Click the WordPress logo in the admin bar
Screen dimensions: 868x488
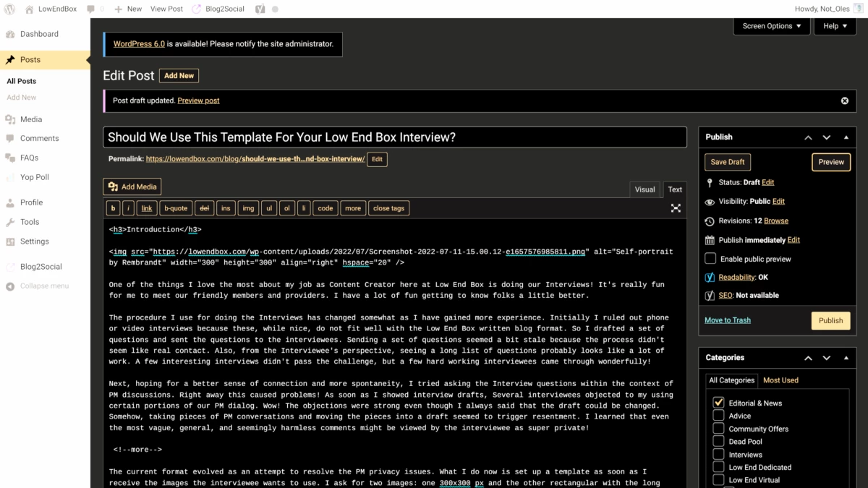[9, 9]
